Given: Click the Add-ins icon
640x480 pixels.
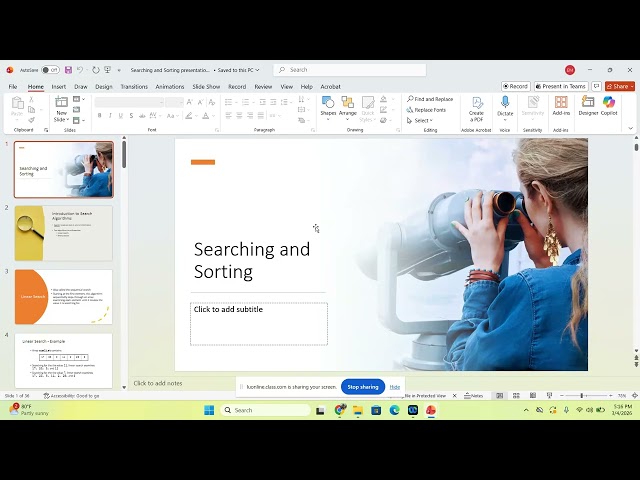Looking at the screenshot, I should [x=561, y=105].
